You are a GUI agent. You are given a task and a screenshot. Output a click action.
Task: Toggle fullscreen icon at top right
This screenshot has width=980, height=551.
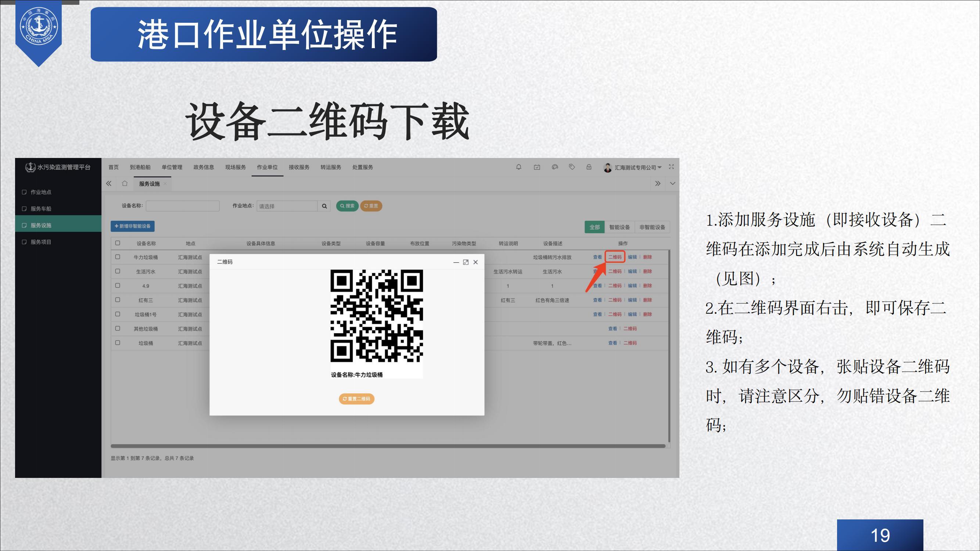point(671,167)
